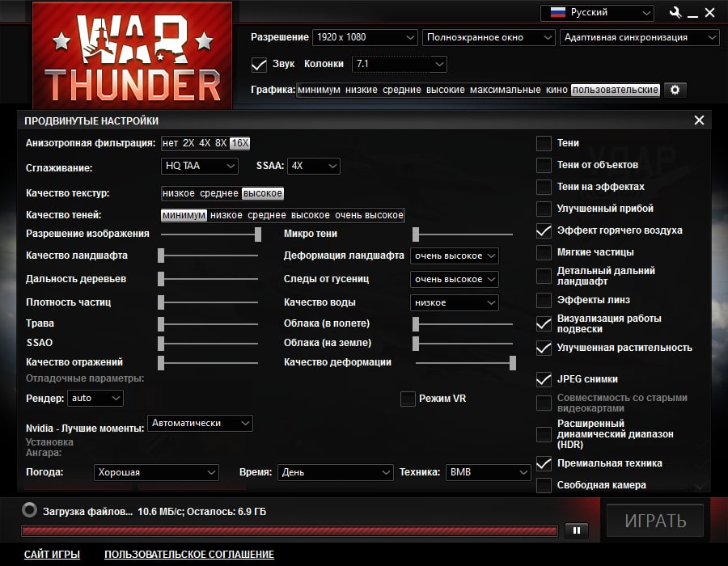Click the ИГРАТЬ button

pos(655,521)
